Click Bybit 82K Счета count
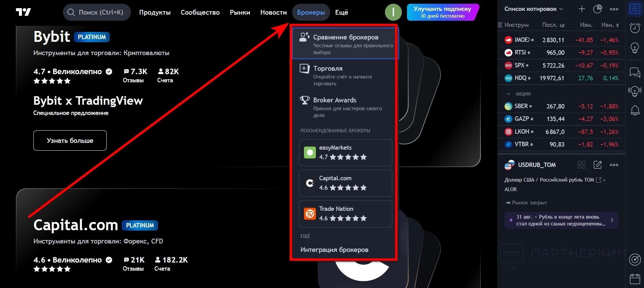This screenshot has height=288, width=644. coord(168,75)
